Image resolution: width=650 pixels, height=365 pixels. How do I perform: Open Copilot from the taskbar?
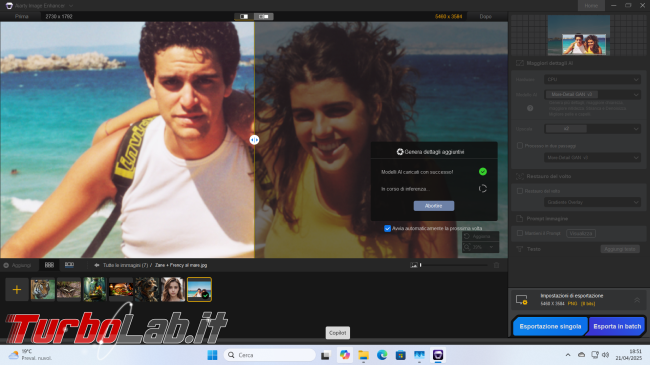(344, 355)
